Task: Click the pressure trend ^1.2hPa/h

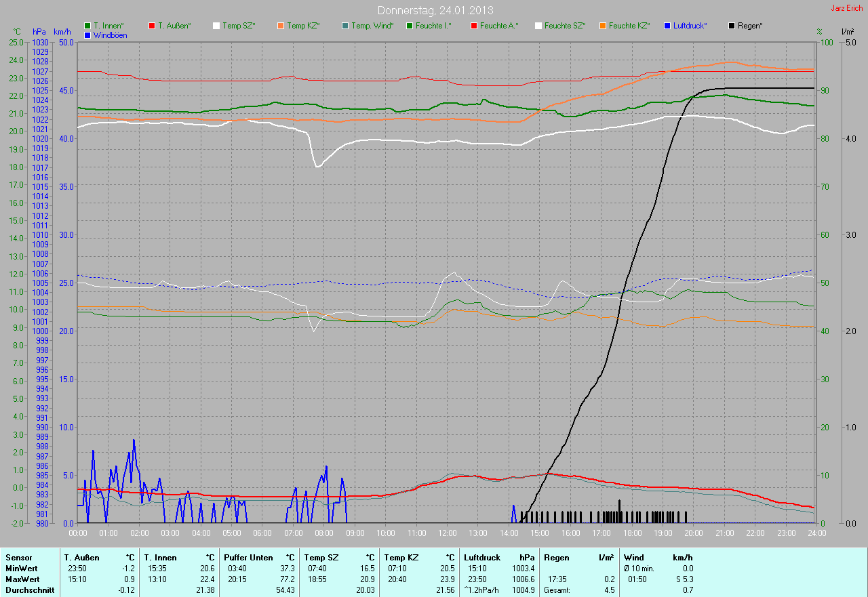Action: pyautogui.click(x=483, y=590)
